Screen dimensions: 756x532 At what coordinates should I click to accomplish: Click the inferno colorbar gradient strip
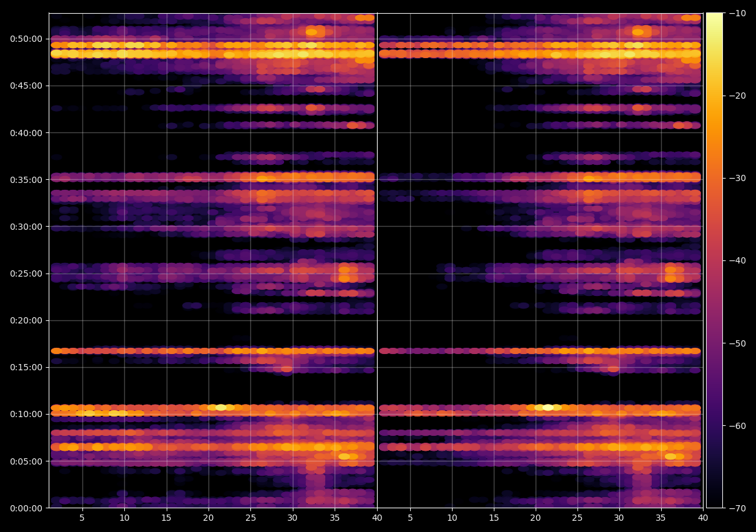click(x=714, y=260)
